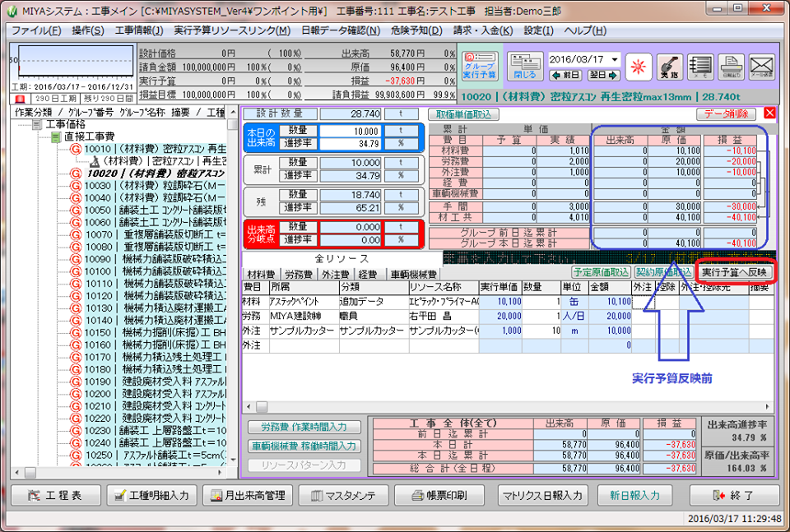
Task: Close the data panel with red X
Action: tap(769, 113)
